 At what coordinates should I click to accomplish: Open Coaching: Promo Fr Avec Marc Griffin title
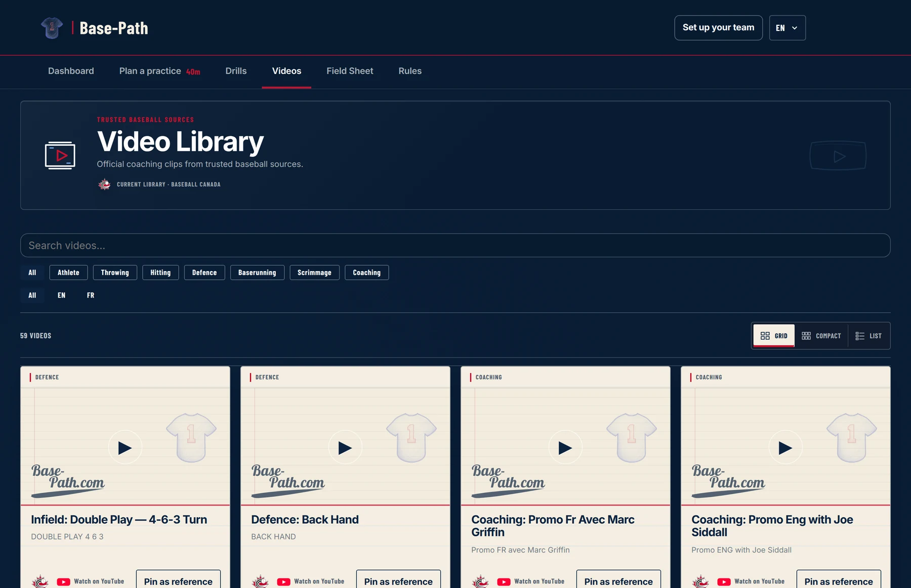[553, 526]
